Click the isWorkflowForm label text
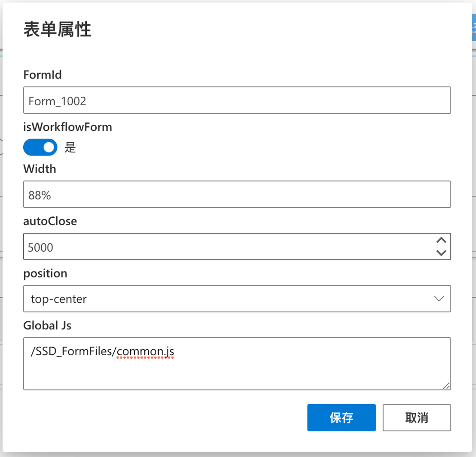This screenshot has height=457, width=476. [x=68, y=127]
